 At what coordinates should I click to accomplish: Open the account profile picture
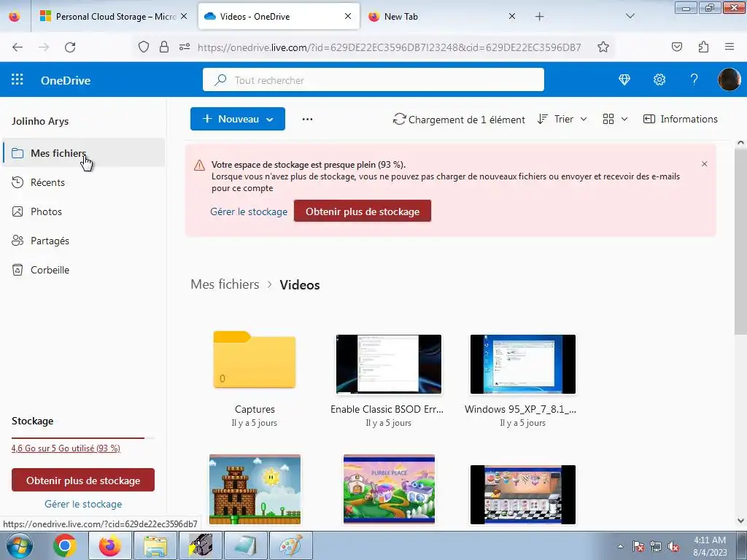pos(729,79)
